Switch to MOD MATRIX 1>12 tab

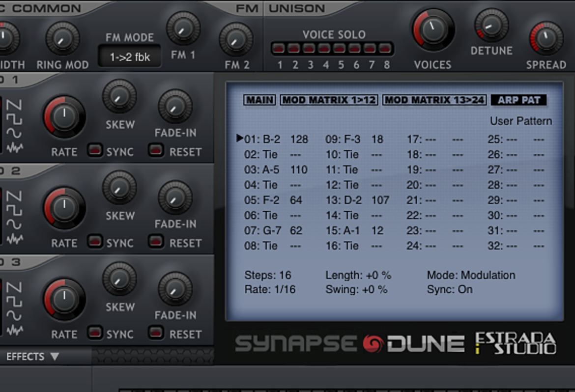pyautogui.click(x=329, y=100)
